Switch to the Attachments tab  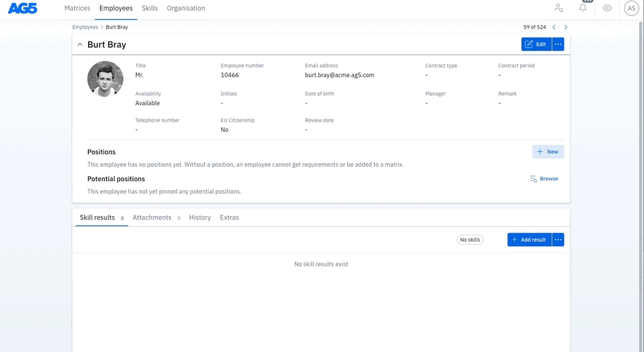152,217
